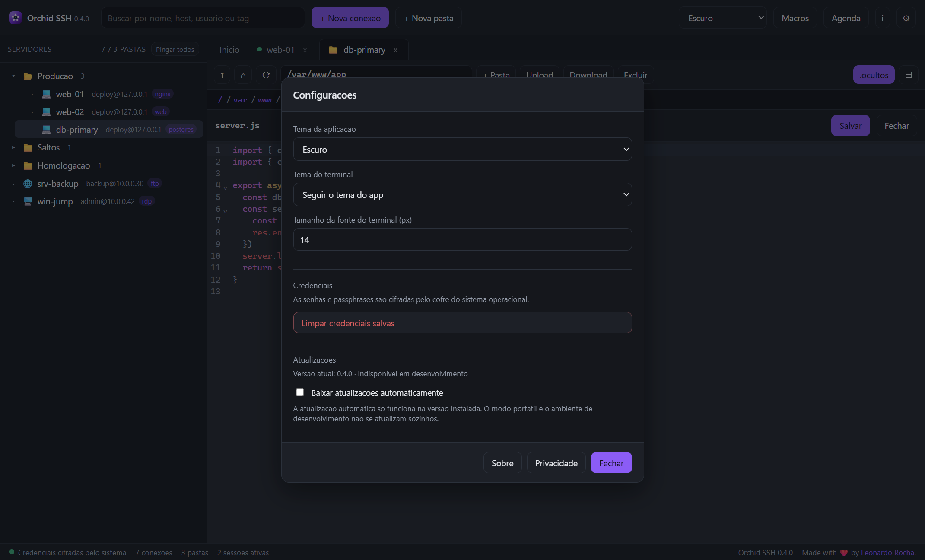Toggle the list view icon beside .ocultos

pos(909,75)
